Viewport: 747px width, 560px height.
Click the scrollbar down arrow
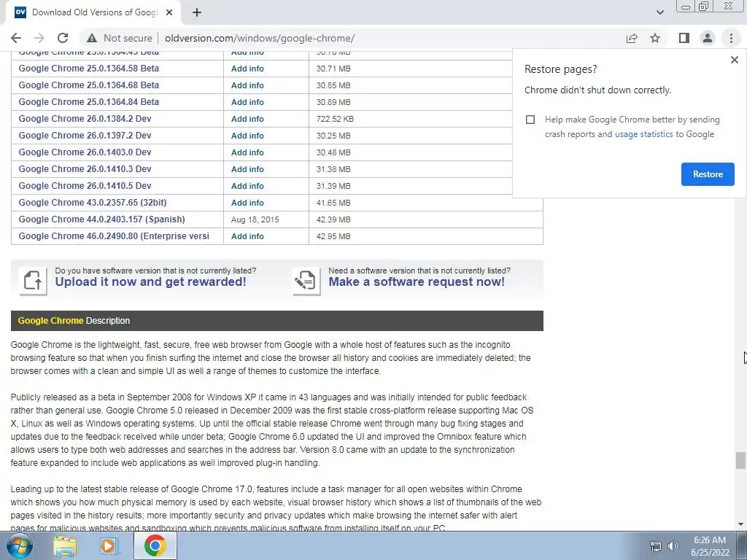coord(740,524)
